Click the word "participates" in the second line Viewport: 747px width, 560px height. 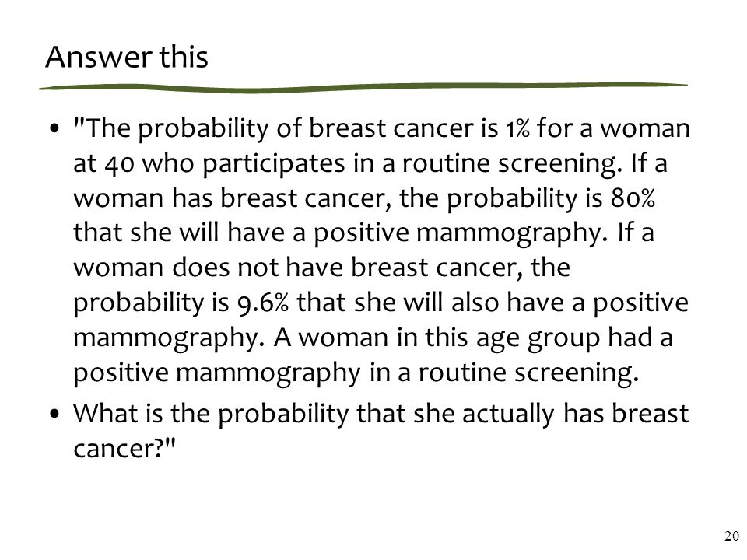(273, 165)
